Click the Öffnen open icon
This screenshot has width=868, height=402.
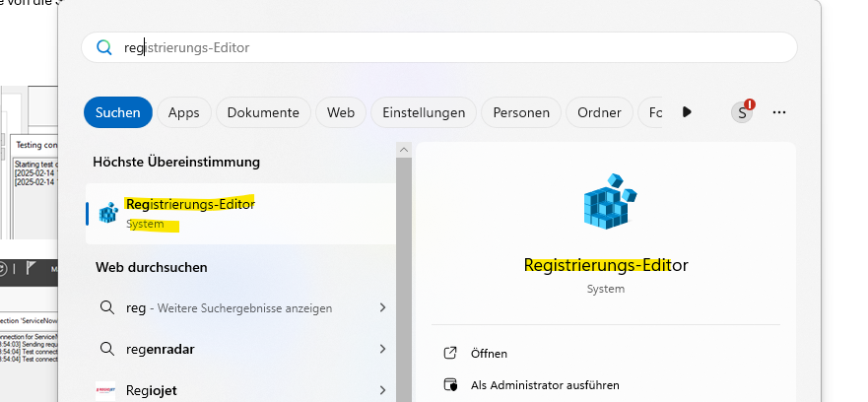(451, 353)
